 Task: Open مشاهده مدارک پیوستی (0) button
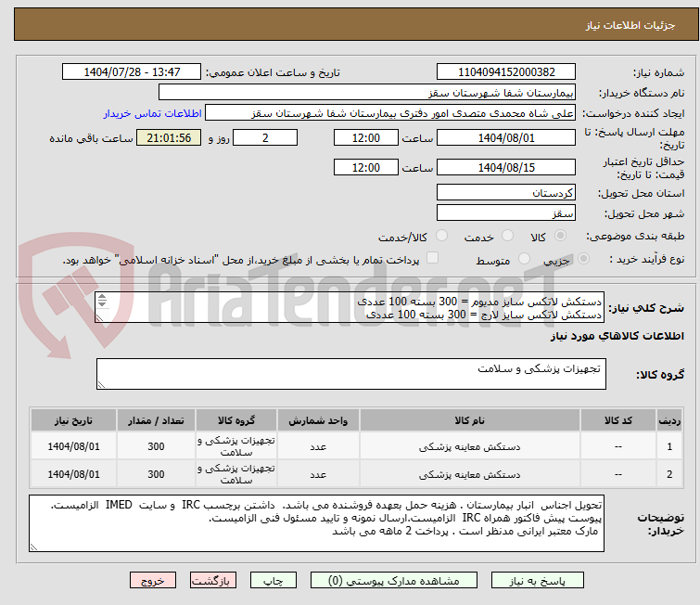click(394, 581)
